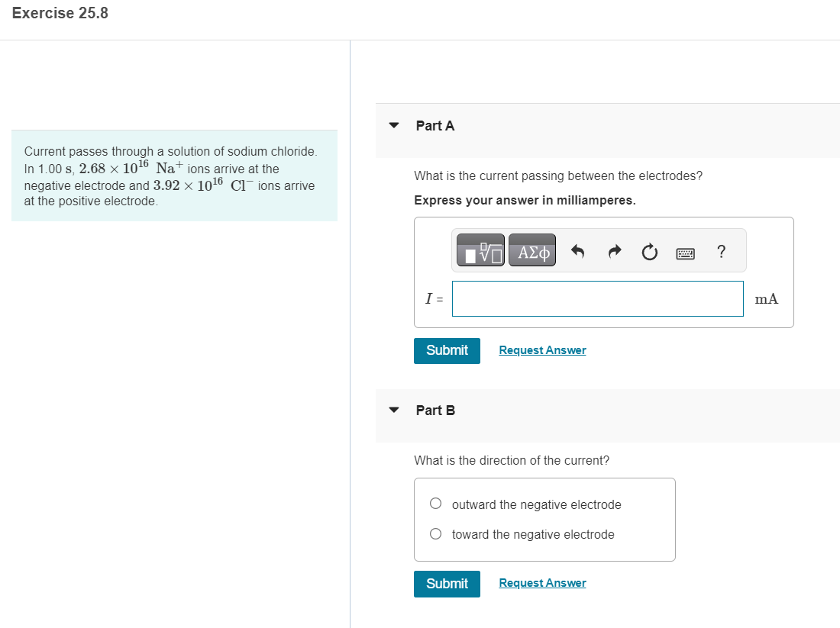The width and height of the screenshot is (840, 628).
Task: Click the problem statement text box
Action: 174,176
